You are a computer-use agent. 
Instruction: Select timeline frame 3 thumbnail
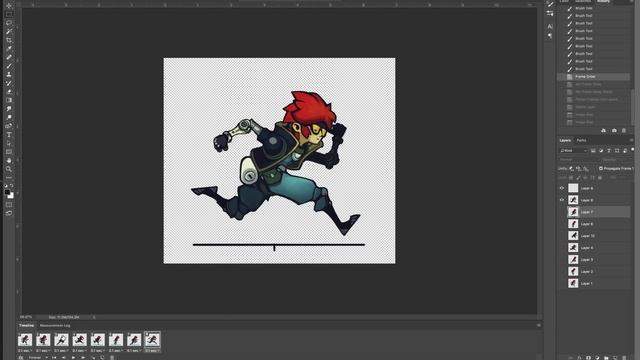pos(61,340)
